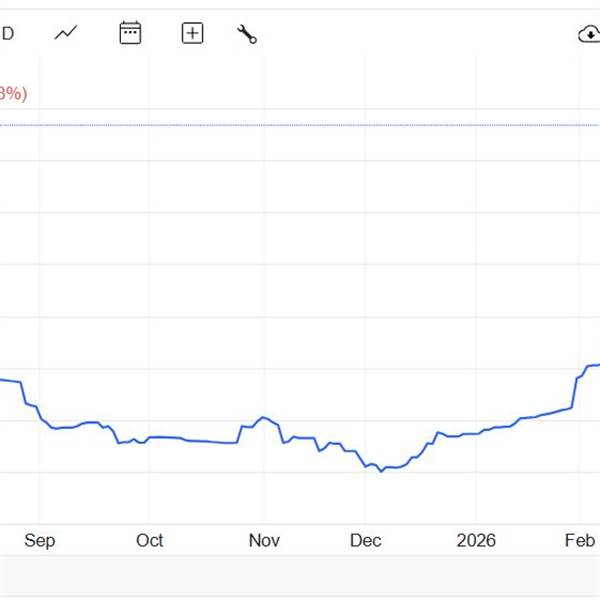The height and width of the screenshot is (600, 600).
Task: Click the 2026 label on the time axis
Action: (476, 541)
